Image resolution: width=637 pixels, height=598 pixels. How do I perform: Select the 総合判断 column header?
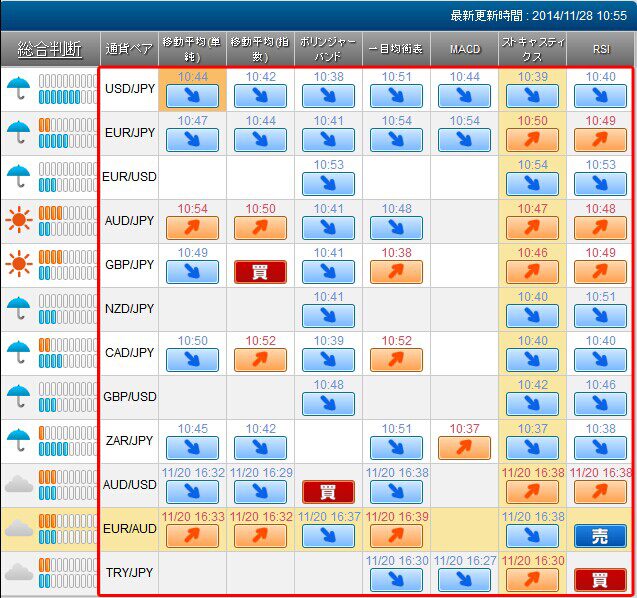coord(49,48)
